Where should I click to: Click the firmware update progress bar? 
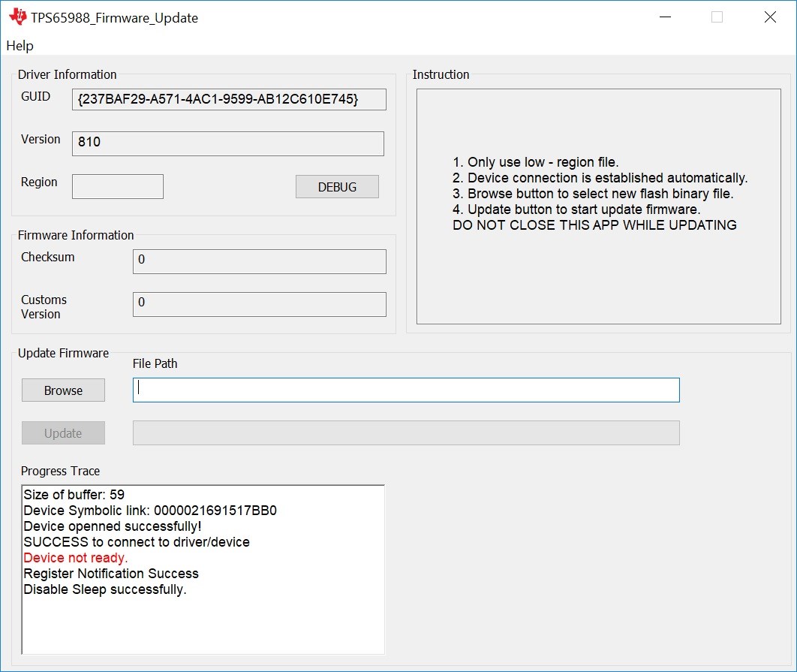click(x=406, y=432)
